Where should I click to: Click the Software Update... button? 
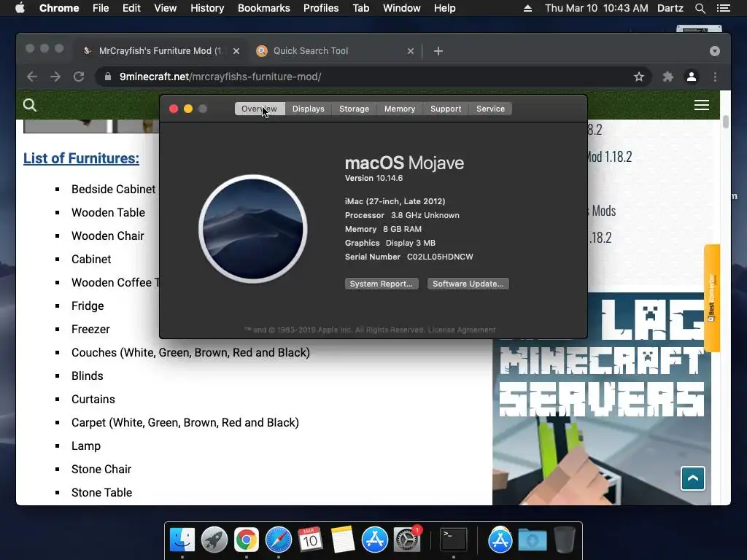tap(468, 284)
